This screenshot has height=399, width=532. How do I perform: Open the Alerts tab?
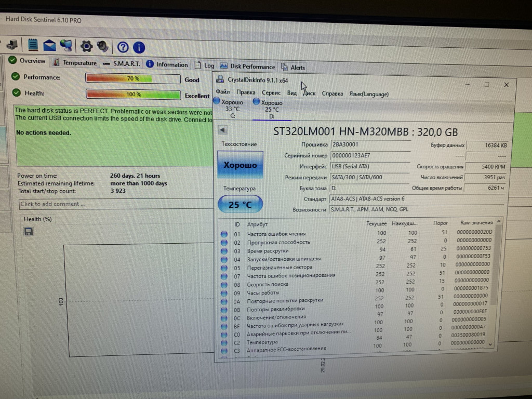293,67
